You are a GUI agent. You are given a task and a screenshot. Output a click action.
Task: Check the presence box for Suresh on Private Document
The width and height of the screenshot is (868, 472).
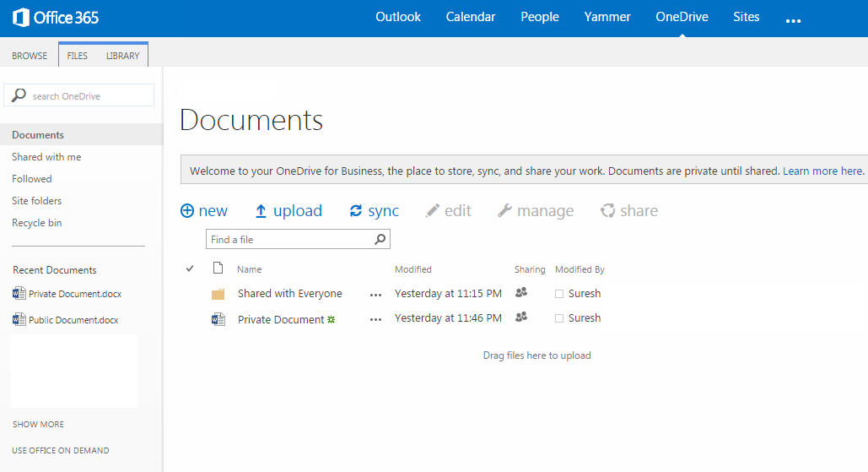tap(559, 318)
